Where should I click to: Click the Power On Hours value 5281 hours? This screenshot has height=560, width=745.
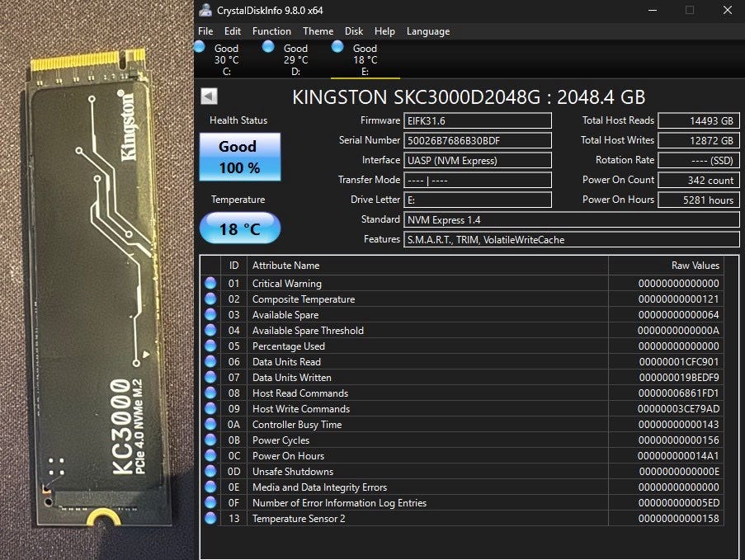coord(699,200)
